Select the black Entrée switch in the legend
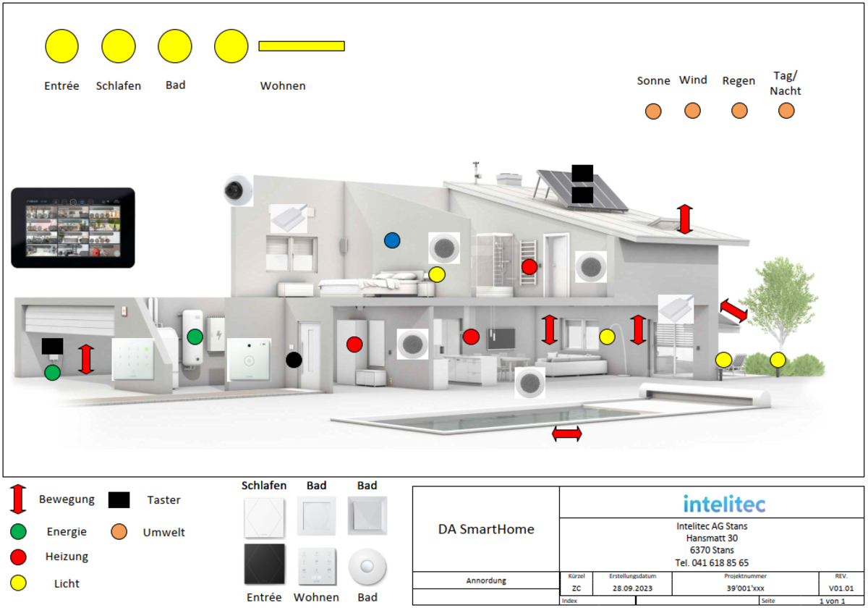Viewport: 868px width, 608px height. pos(264,565)
